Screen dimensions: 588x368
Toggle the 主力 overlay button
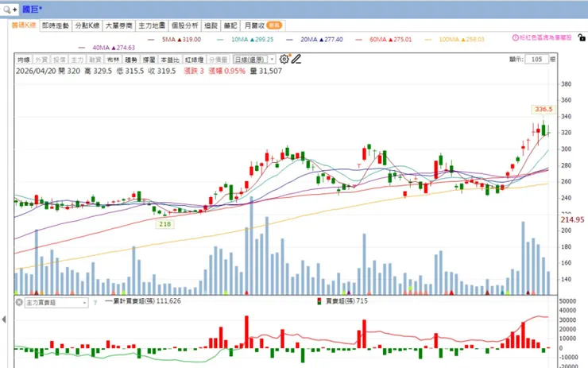pos(77,60)
